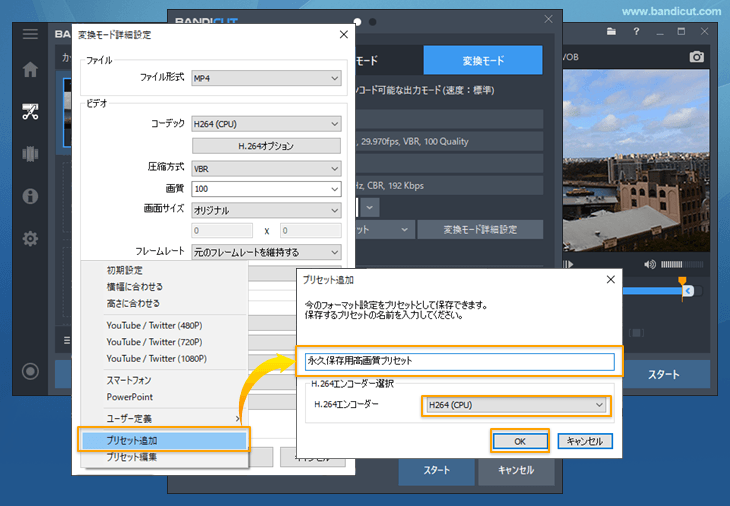The width and height of the screenshot is (730, 506).
Task: Choose the スマートフォン preset
Action: coord(164,380)
